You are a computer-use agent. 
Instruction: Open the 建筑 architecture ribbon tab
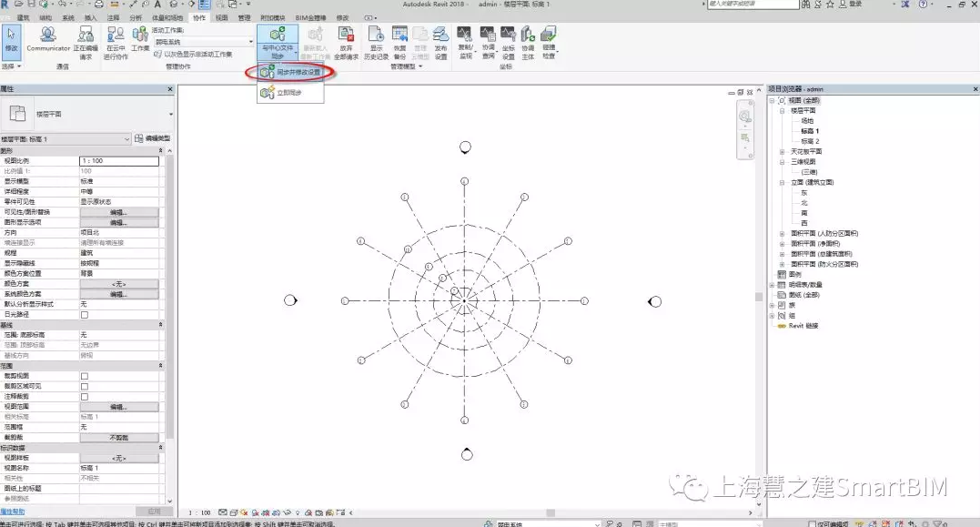point(23,17)
